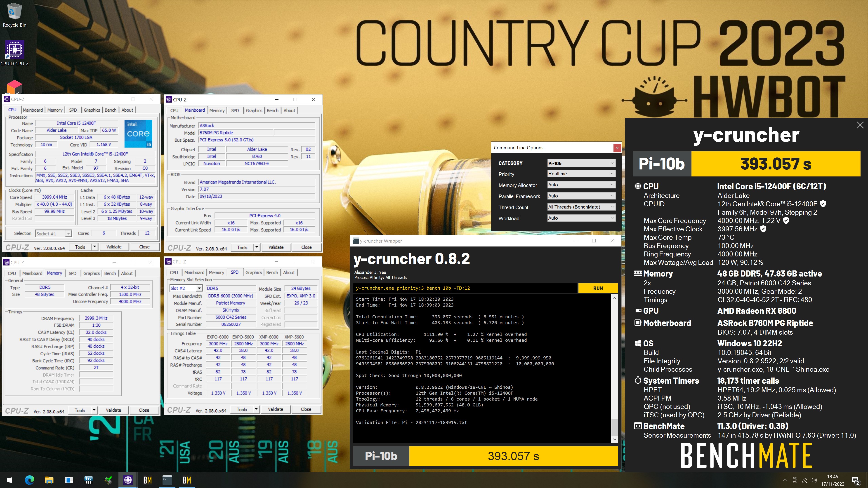
Task: Click y-cruncher output scrollbar up arrow
Action: click(615, 298)
